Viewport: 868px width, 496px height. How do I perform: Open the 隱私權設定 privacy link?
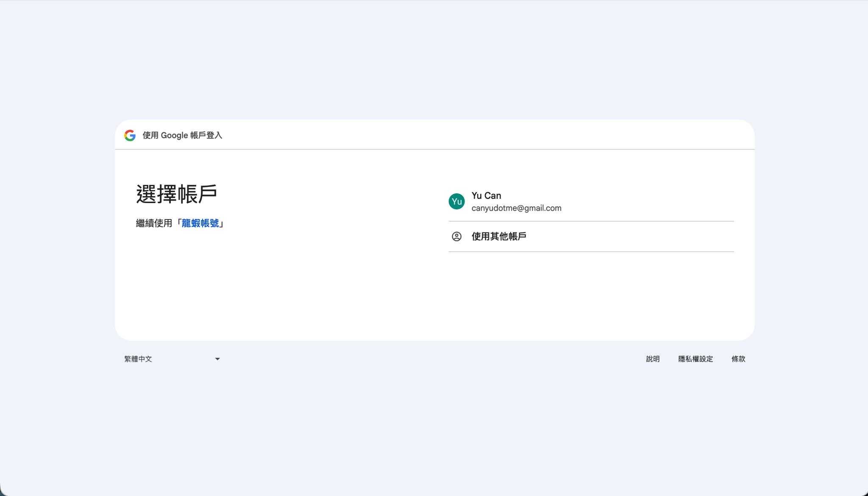tap(696, 359)
